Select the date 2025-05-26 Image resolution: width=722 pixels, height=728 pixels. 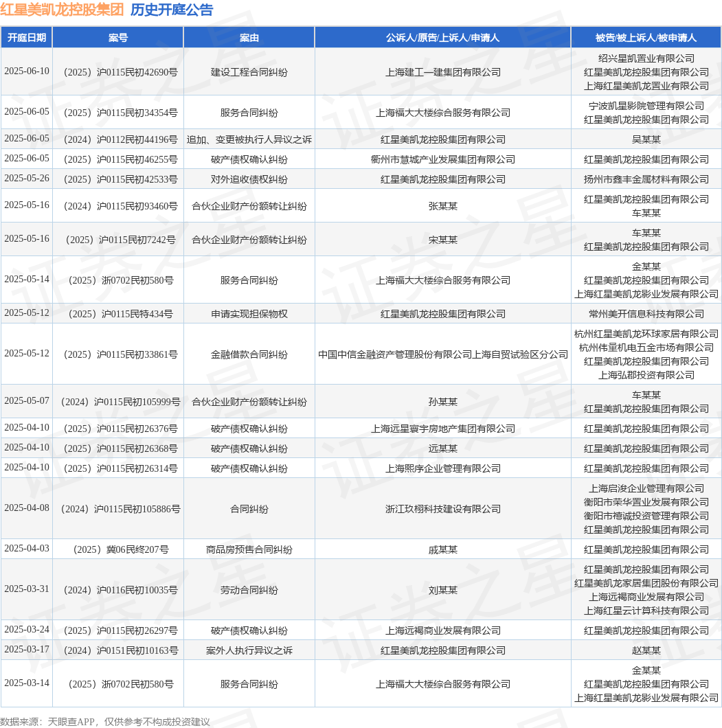click(x=27, y=179)
